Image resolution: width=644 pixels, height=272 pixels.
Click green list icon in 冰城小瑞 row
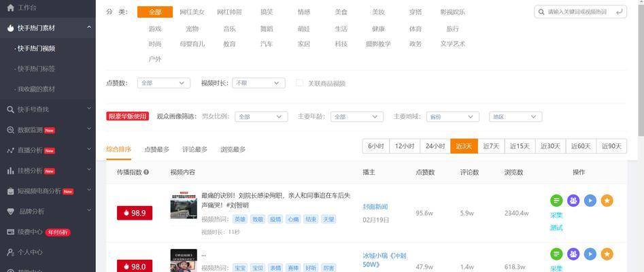[x=556, y=254]
